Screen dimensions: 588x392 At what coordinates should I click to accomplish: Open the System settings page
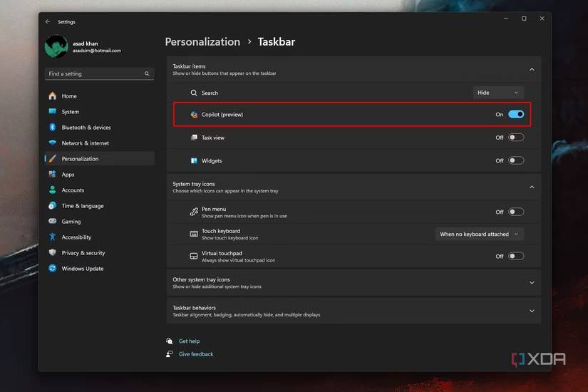tap(99, 111)
